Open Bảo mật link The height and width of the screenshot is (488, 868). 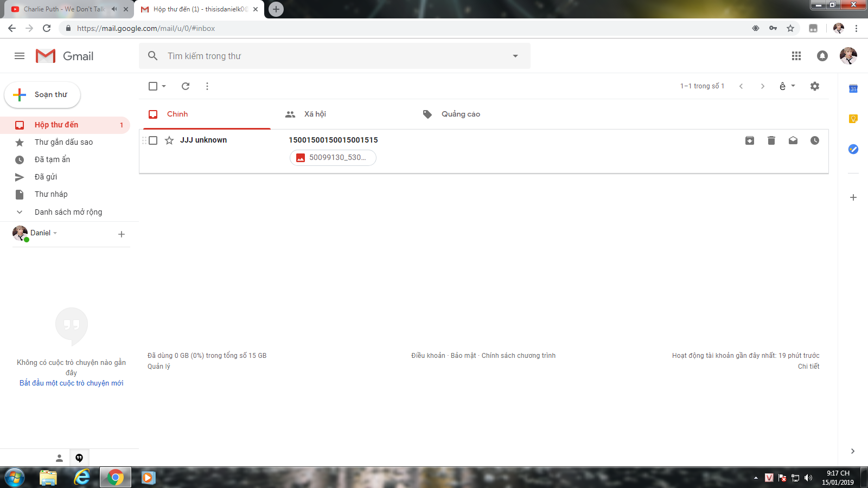pos(463,356)
